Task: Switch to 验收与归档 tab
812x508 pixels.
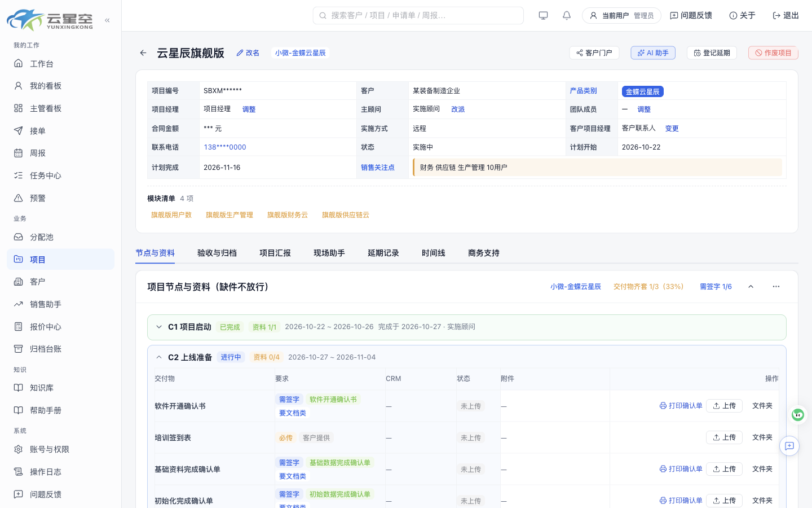Action: coord(217,253)
